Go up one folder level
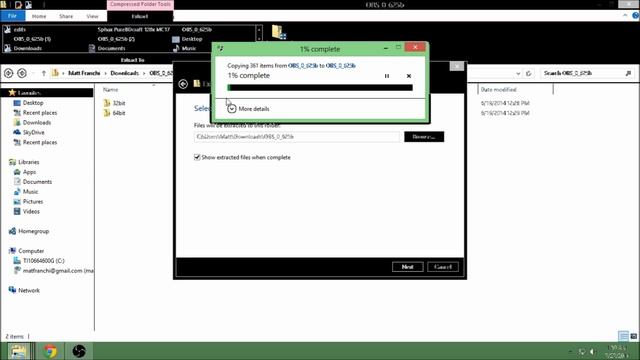640x360 pixels. pos(43,73)
